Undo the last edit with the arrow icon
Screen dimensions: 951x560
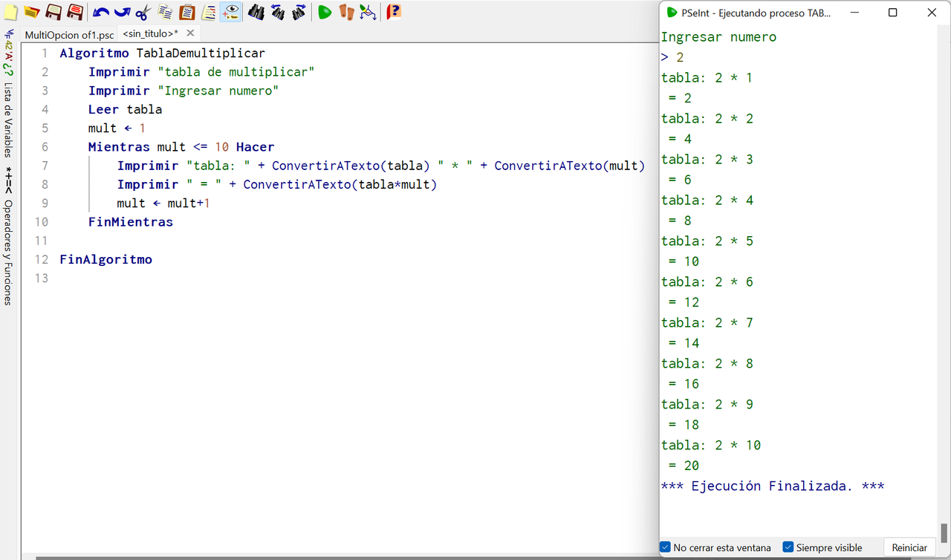[x=101, y=12]
